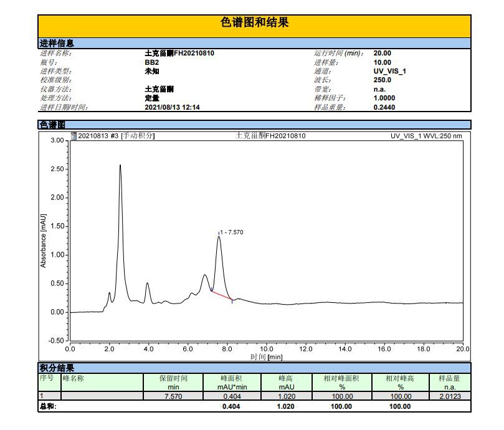Click the retention time cell 7.570
The height and width of the screenshot is (430, 504).
coord(173,396)
